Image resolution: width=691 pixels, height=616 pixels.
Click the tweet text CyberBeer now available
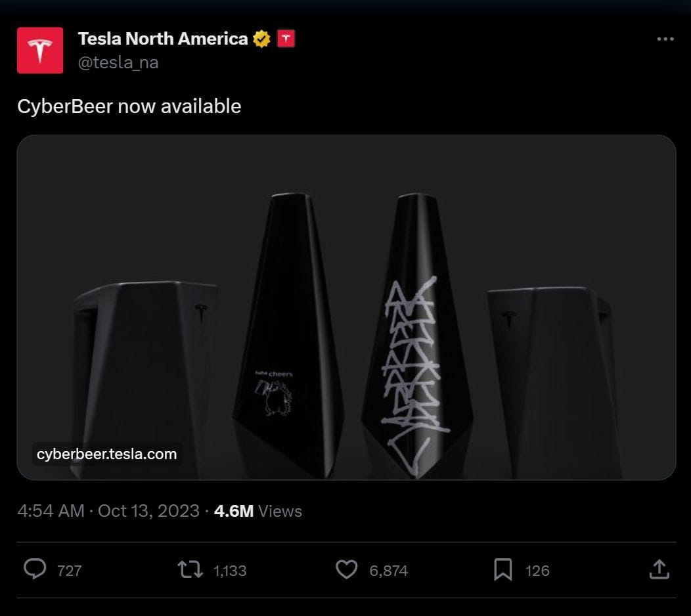[x=129, y=106]
